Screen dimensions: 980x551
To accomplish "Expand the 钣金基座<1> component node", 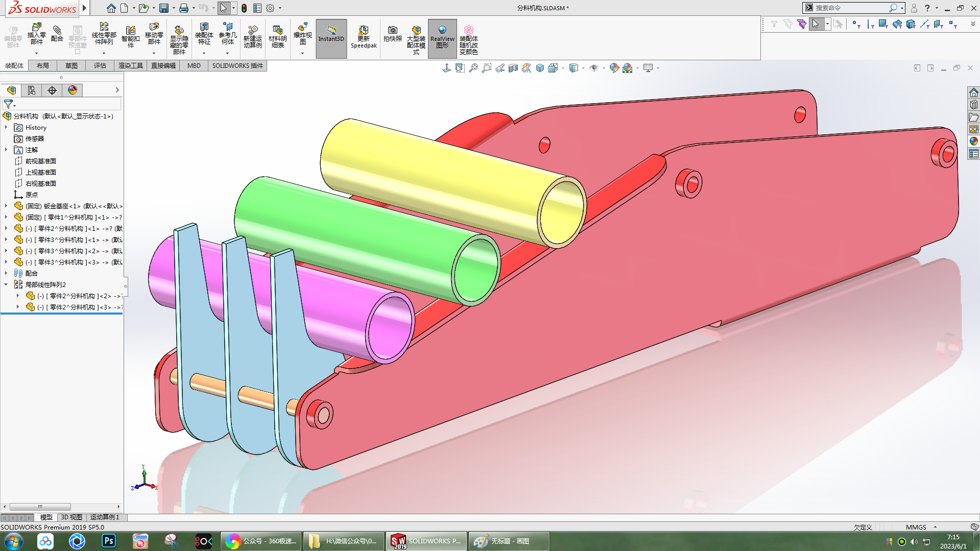I will coord(6,206).
